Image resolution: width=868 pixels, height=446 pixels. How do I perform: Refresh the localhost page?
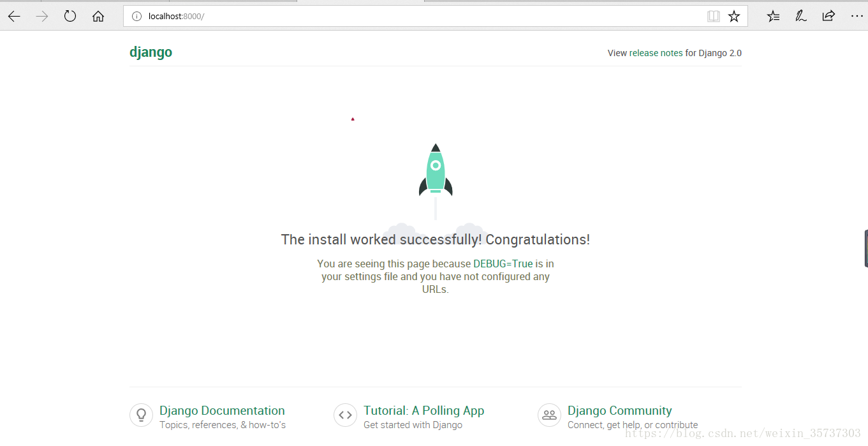70,17
